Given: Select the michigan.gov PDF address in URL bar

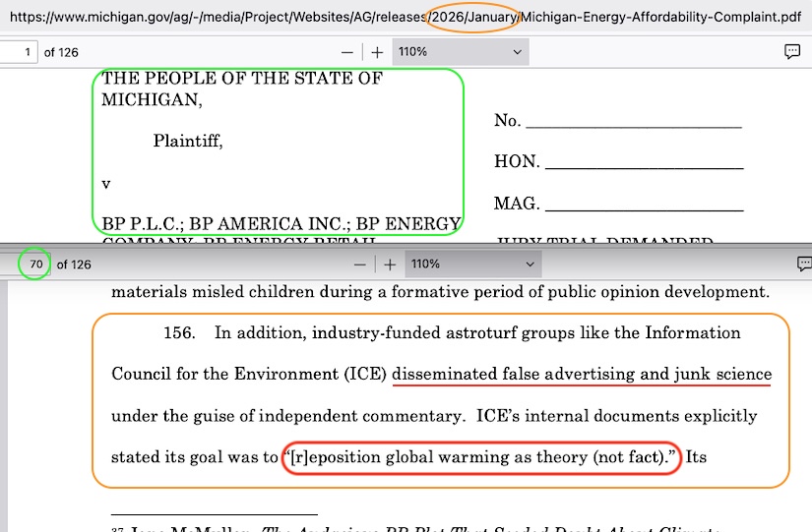Looking at the screenshot, I should tap(394, 18).
